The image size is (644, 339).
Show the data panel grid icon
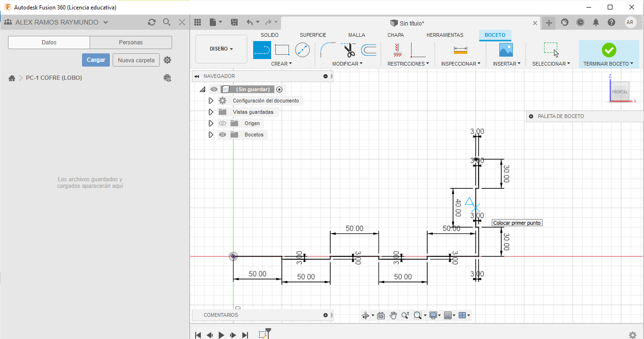pos(198,22)
